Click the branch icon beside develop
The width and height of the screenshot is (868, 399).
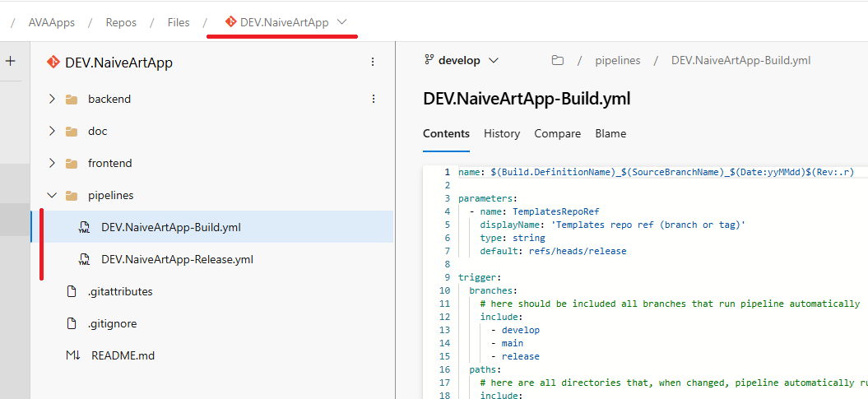point(429,60)
